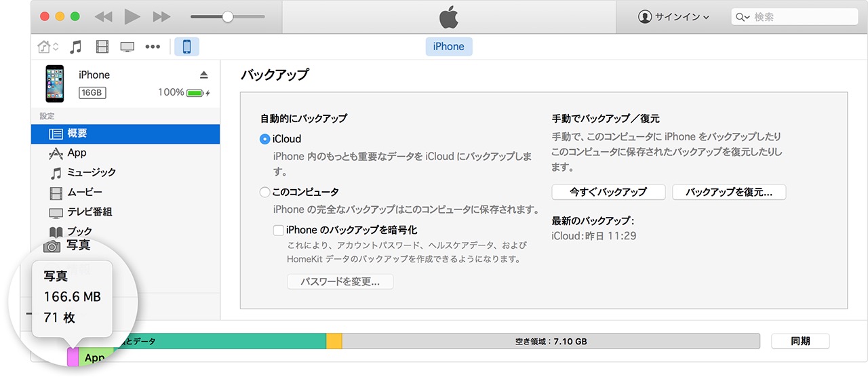The height and width of the screenshot is (377, 868).
Task: Open ミュージック in the sidebar
Action: tap(92, 172)
